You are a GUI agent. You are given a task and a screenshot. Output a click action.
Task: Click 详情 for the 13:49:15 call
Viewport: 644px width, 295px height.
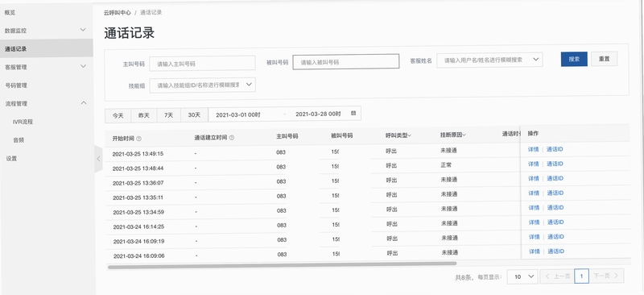pyautogui.click(x=533, y=149)
